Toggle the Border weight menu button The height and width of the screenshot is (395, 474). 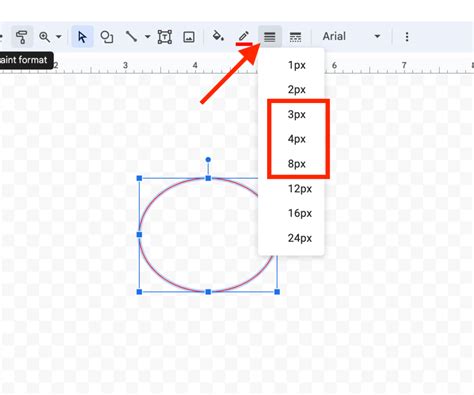270,37
